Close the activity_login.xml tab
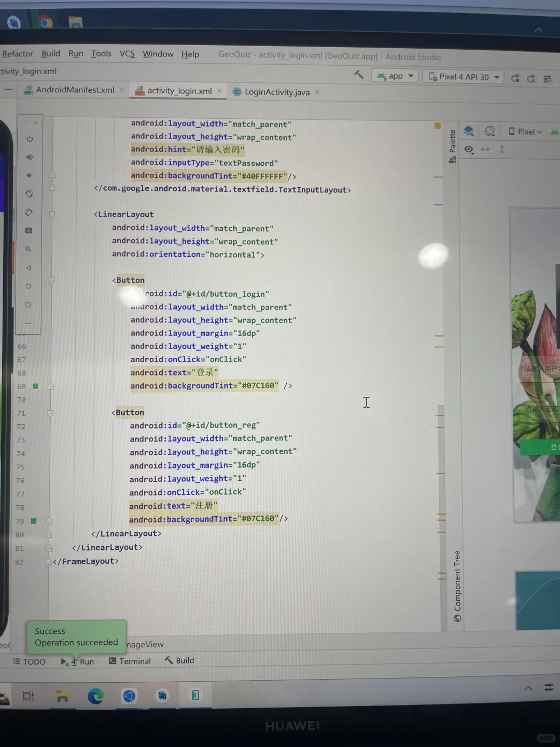 (x=219, y=91)
